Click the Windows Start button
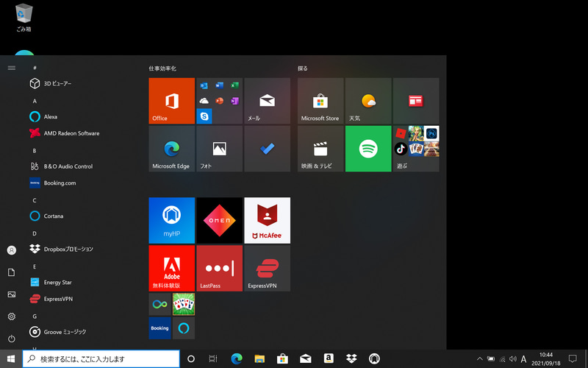 [x=11, y=359]
